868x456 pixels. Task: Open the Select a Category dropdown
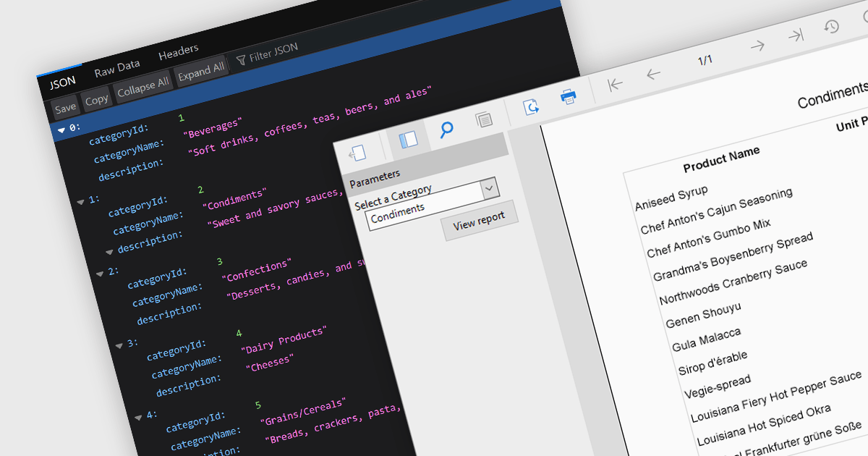[x=490, y=188]
